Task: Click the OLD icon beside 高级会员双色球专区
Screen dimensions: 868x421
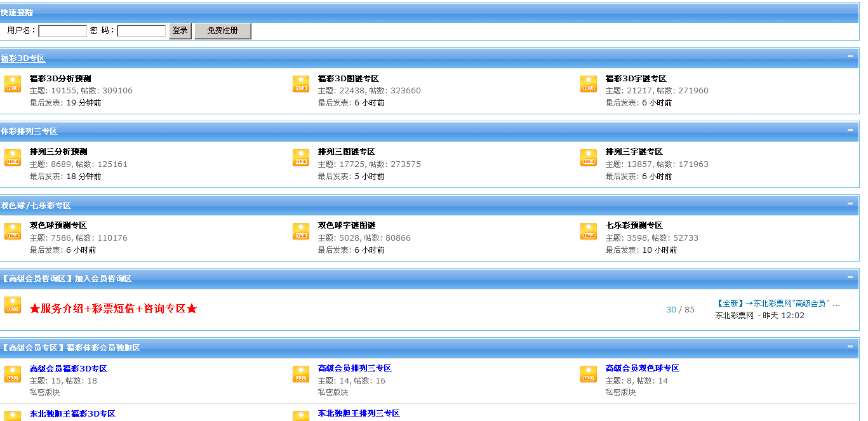Action: coord(589,374)
